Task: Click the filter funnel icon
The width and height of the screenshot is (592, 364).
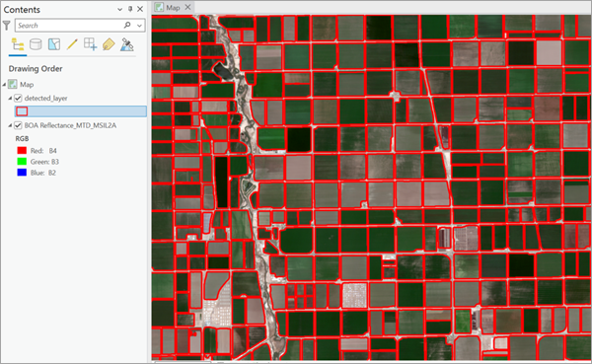Action: [x=7, y=26]
